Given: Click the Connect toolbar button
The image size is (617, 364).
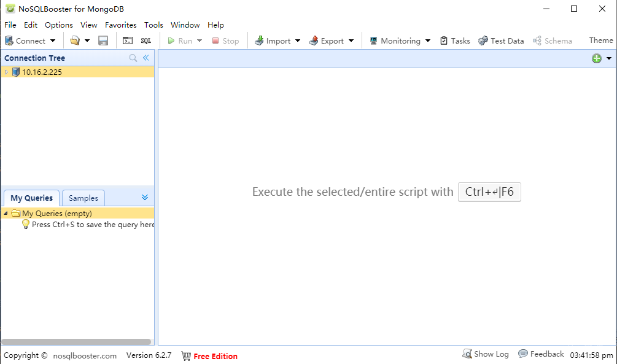Looking at the screenshot, I should [25, 41].
